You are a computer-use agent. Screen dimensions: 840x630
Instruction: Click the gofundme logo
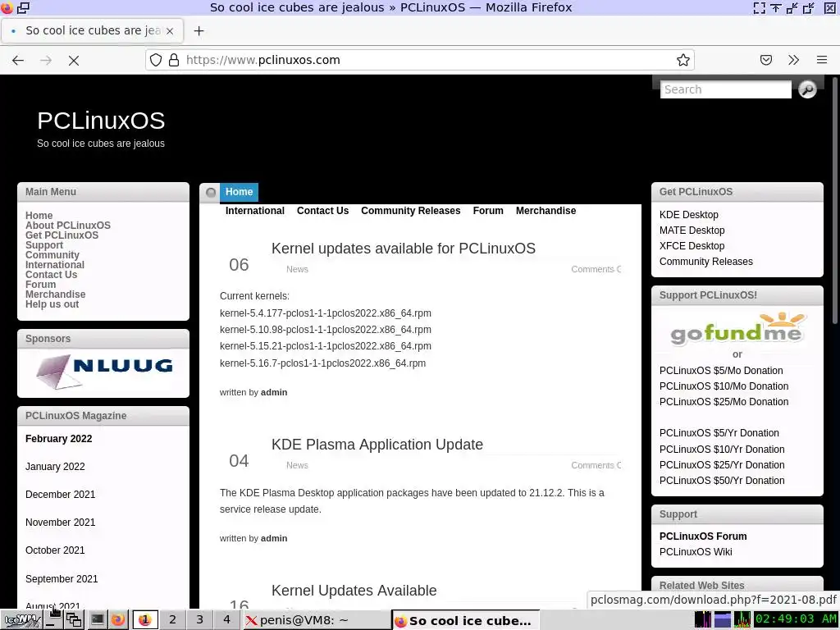point(737,329)
